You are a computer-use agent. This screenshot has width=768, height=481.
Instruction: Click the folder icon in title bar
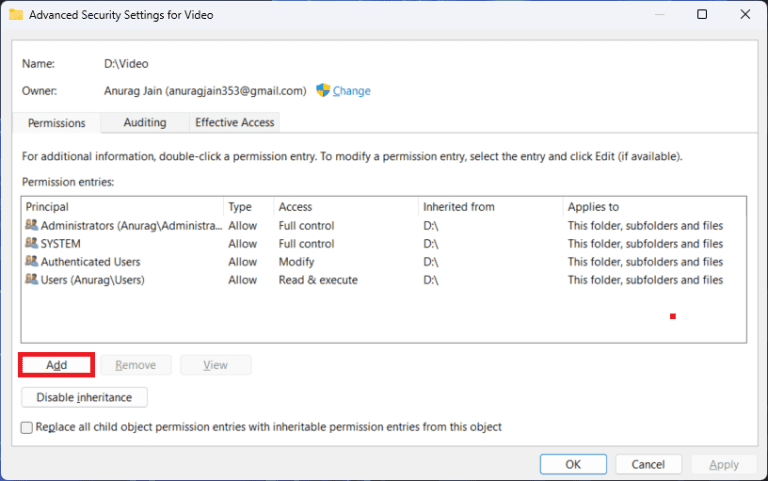16,15
